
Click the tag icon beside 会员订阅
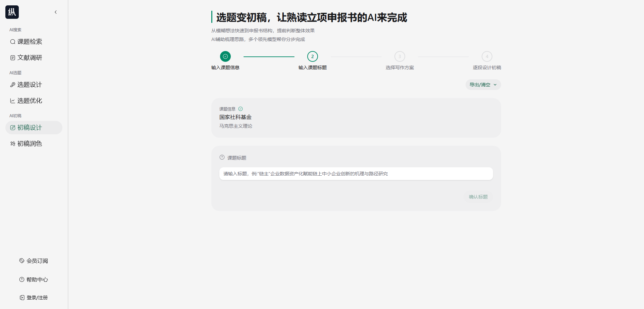[22, 261]
